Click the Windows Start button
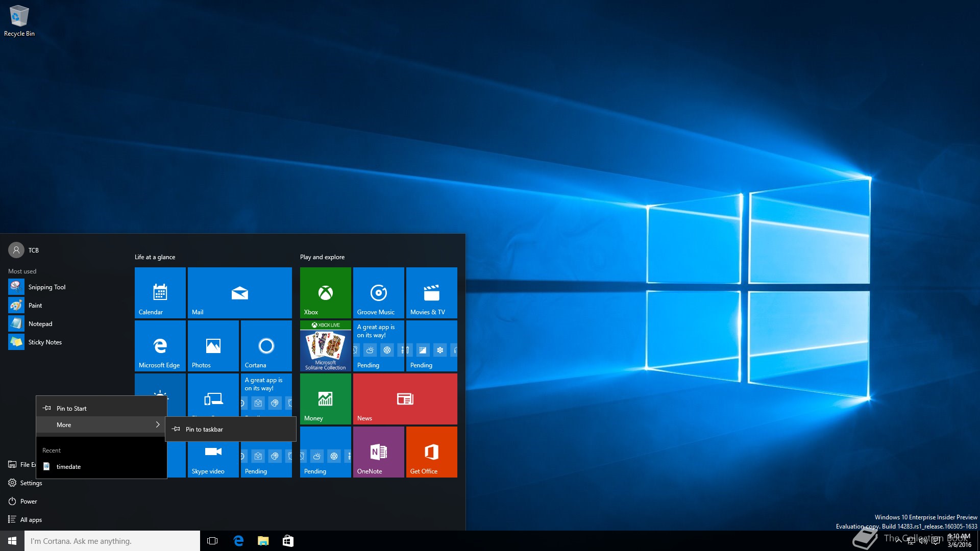980x551 pixels. [x=12, y=541]
